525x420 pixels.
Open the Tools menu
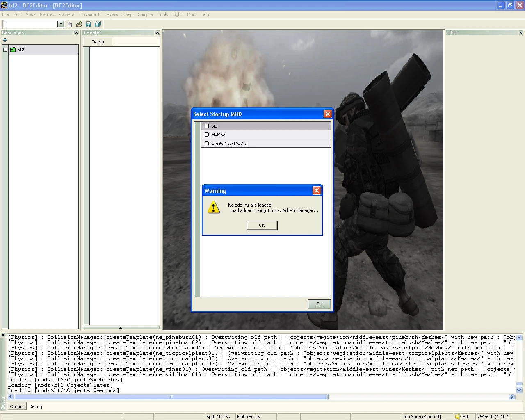163,14
